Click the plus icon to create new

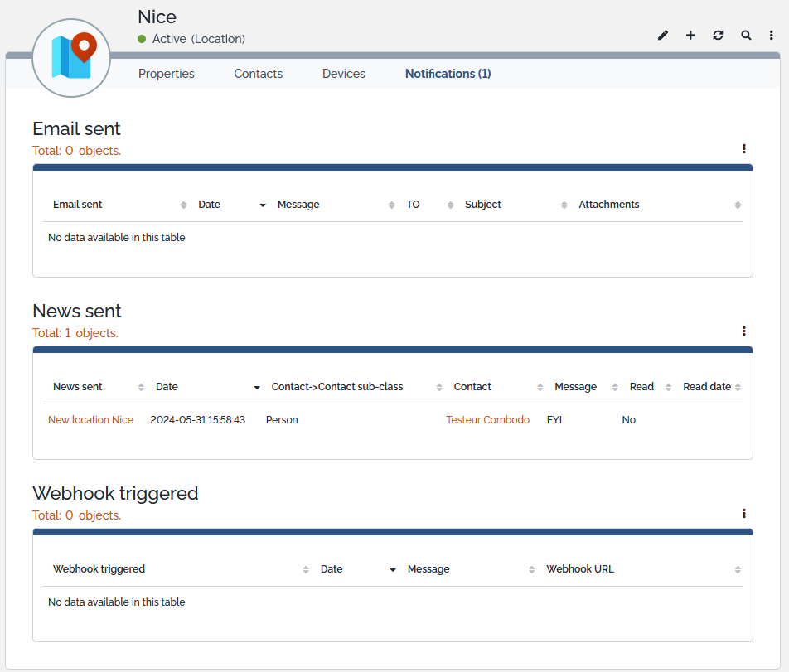tap(690, 36)
